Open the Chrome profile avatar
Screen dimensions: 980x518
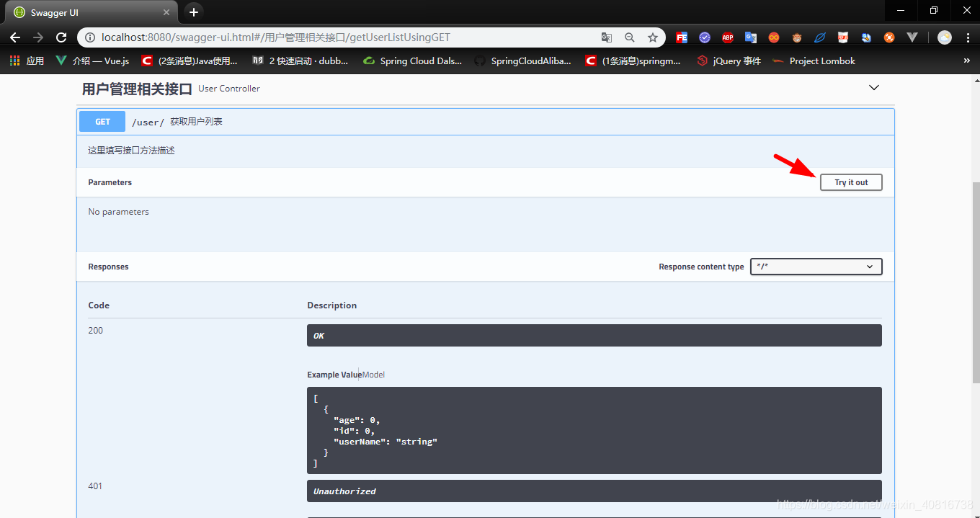(945, 37)
